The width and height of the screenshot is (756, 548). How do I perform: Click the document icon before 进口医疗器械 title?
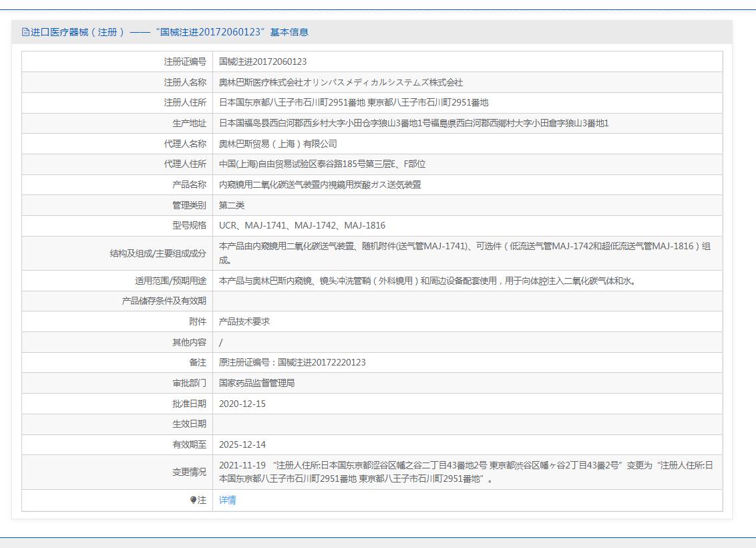(x=25, y=32)
